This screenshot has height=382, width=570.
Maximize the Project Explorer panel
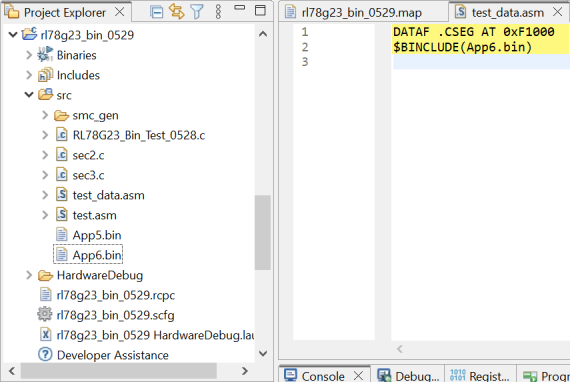pos(260,10)
